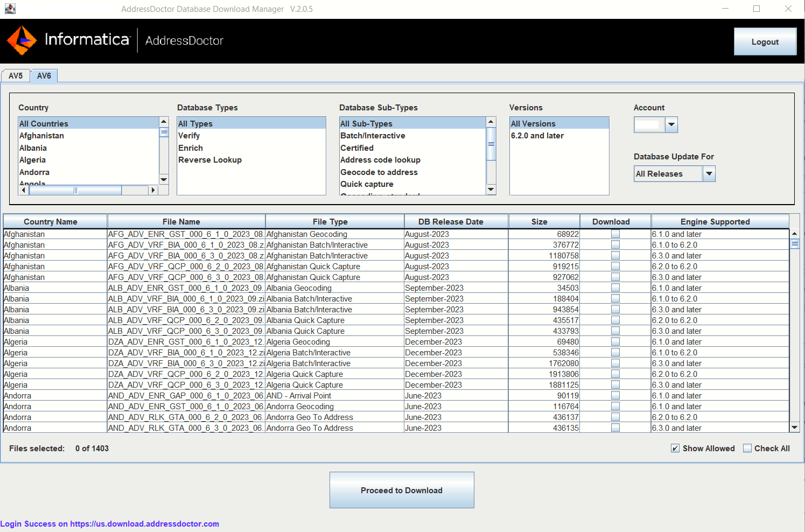The image size is (805, 532).
Task: Click Country list scroll left arrow
Action: 24,190
